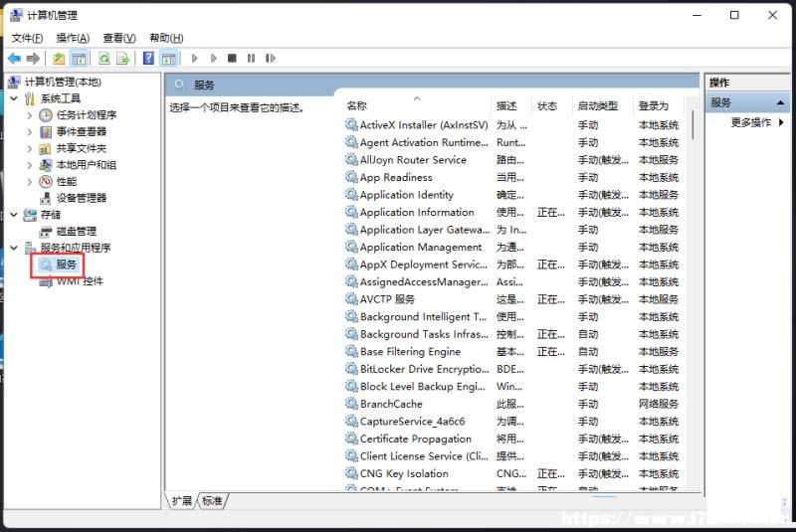Select the CNG Key Isolation service
Screen dimensions: 796x532
pyautogui.click(x=404, y=473)
